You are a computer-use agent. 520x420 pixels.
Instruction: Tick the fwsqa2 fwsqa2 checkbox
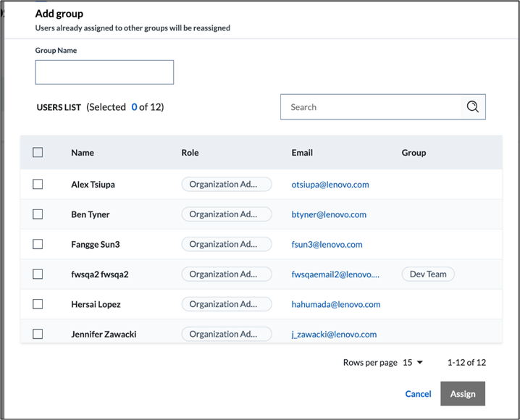(x=38, y=274)
